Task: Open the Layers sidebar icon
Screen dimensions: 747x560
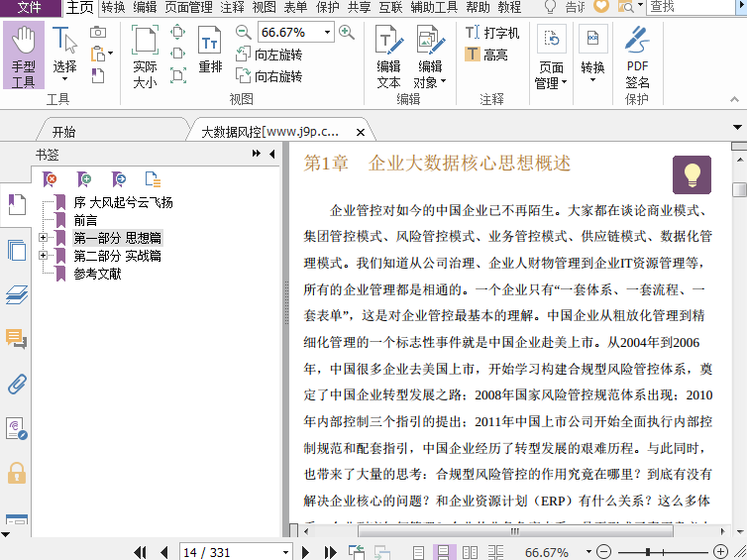Action: [x=17, y=294]
